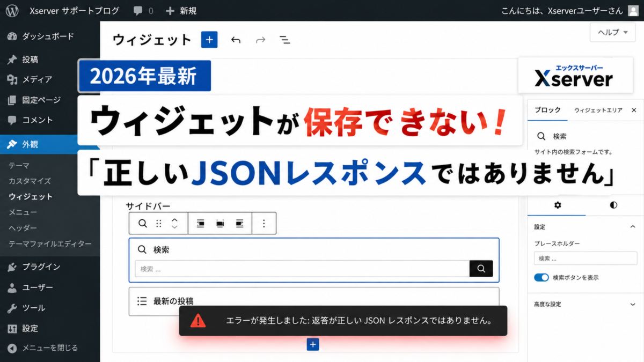
Task: Click the media icon beside メディア
Action: point(12,79)
